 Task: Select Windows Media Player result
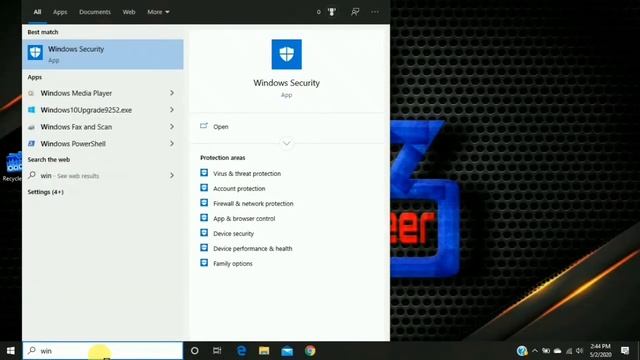click(103, 93)
